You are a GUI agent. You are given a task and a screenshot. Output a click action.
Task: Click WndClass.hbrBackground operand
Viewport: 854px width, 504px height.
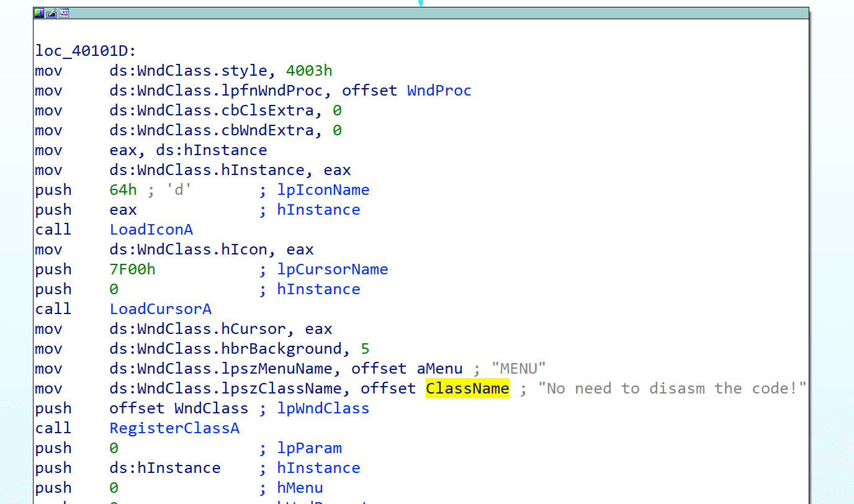pyautogui.click(x=226, y=349)
